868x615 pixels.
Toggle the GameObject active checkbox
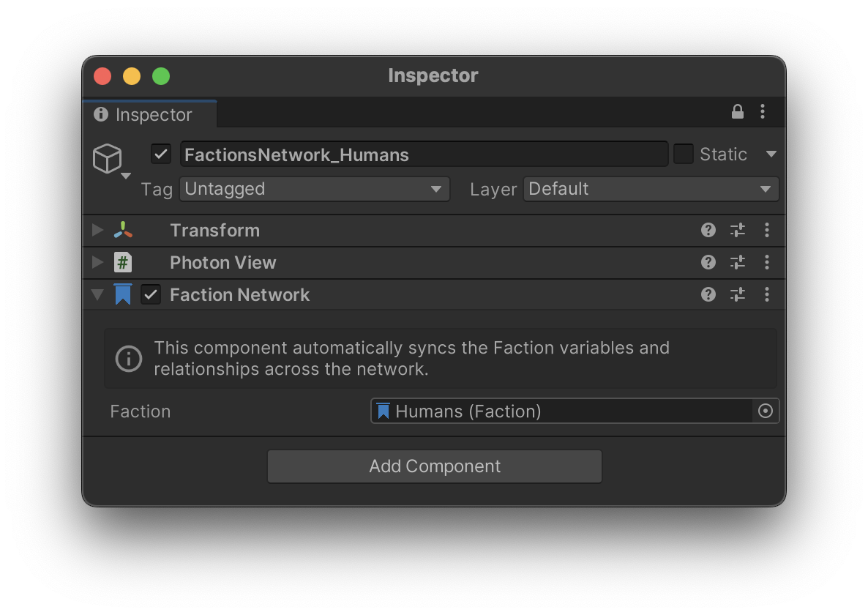161,154
